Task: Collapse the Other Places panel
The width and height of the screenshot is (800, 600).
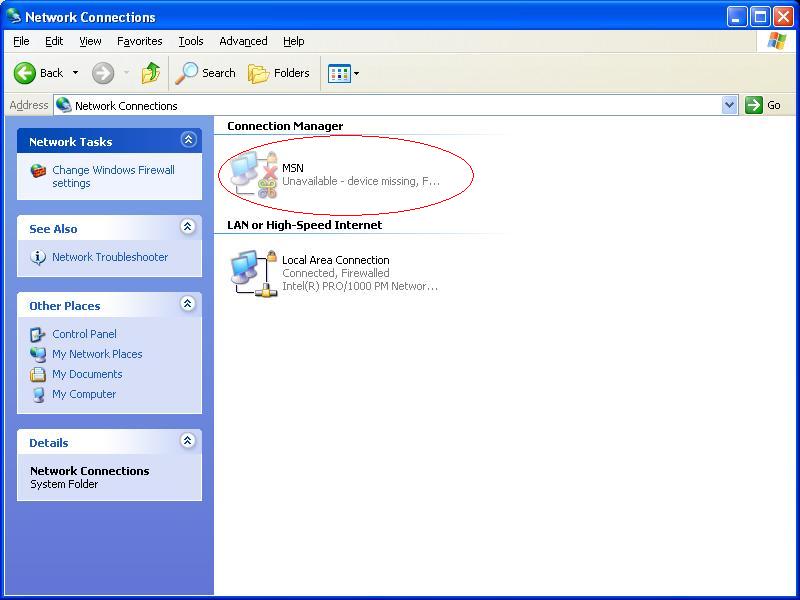Action: (x=188, y=304)
